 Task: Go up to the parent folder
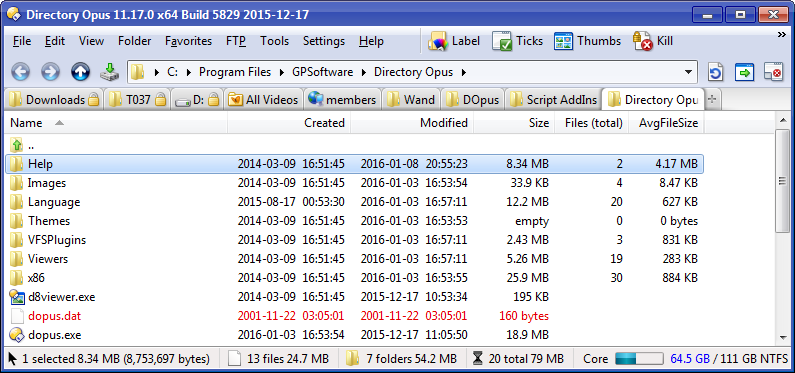(x=80, y=72)
